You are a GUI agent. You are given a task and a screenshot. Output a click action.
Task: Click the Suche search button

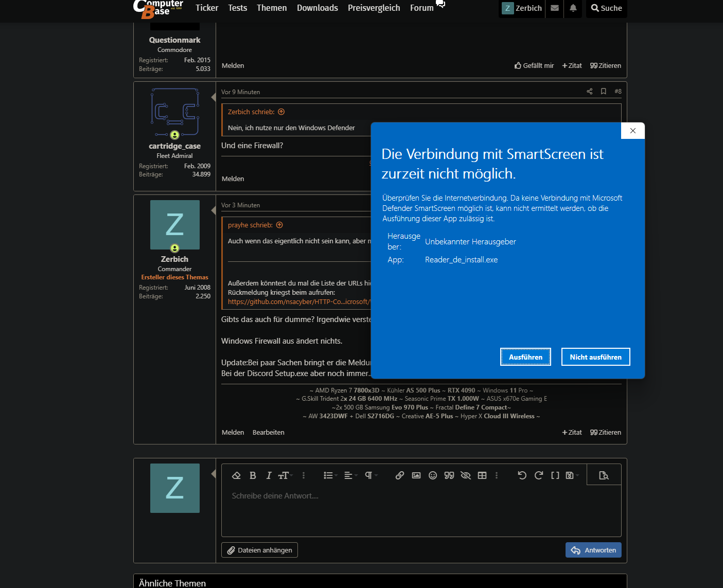pos(607,8)
